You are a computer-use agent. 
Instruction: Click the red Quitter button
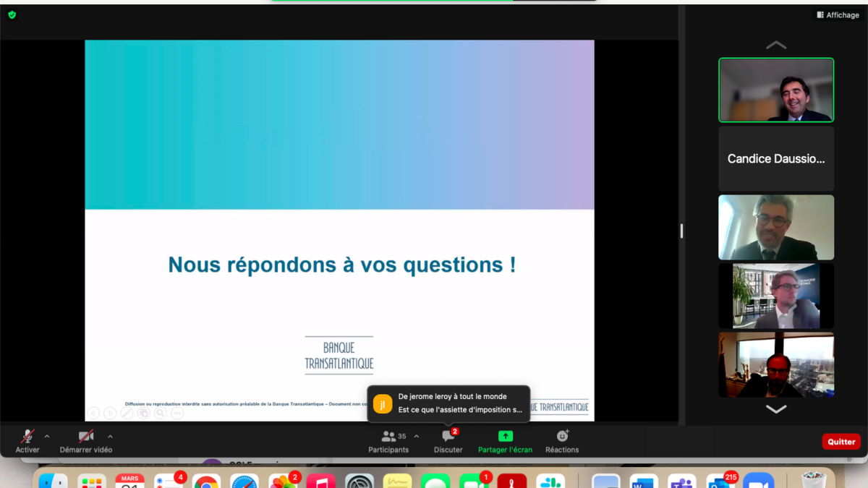coord(841,442)
